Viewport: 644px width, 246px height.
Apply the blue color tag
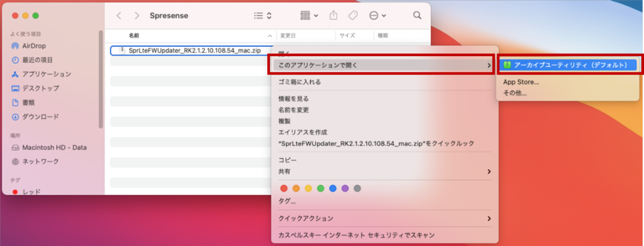333,188
